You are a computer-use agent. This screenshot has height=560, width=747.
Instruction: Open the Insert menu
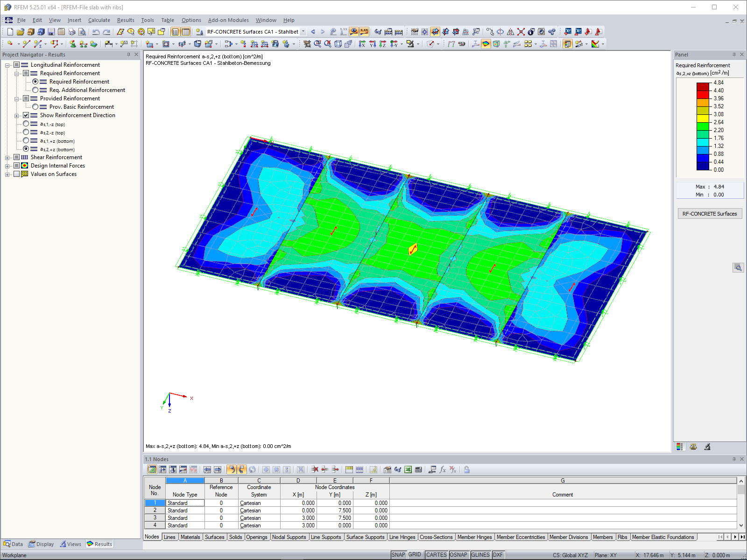[74, 20]
